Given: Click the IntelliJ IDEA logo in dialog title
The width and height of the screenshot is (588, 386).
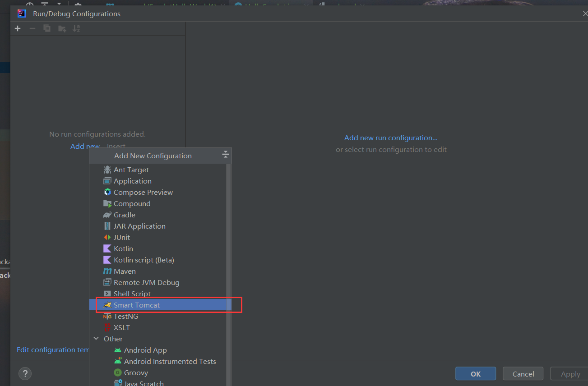Looking at the screenshot, I should (x=22, y=14).
